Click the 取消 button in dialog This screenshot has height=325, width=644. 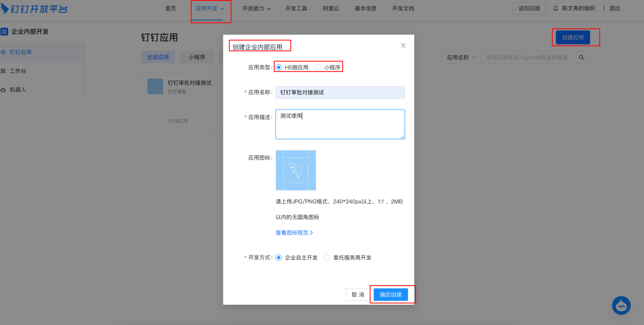pos(358,295)
